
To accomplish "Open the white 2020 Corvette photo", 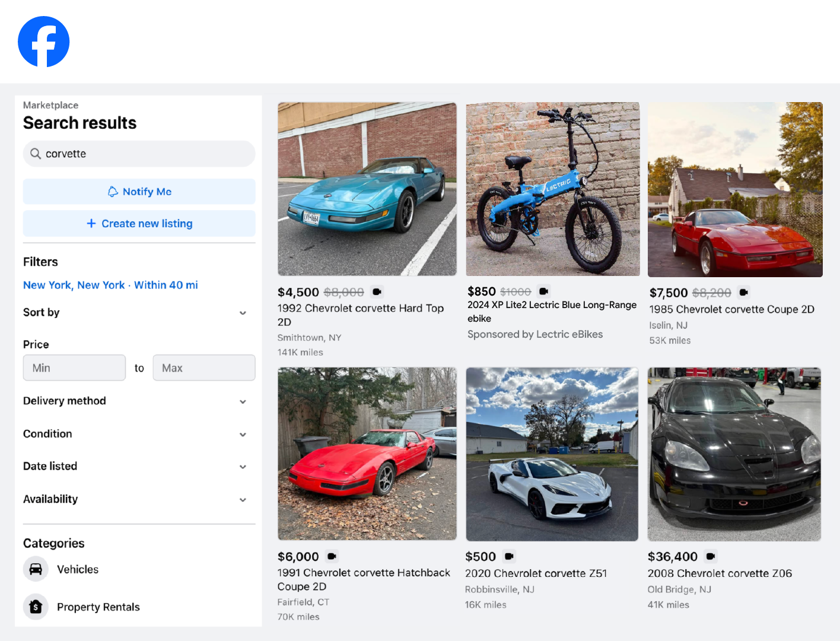I will pos(552,454).
